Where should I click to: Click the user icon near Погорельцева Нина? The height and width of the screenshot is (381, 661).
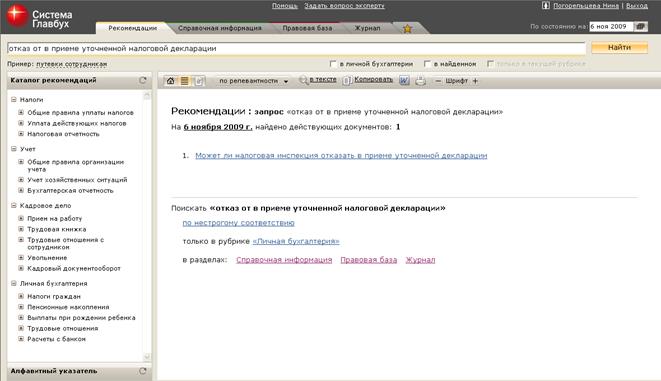tap(545, 5)
